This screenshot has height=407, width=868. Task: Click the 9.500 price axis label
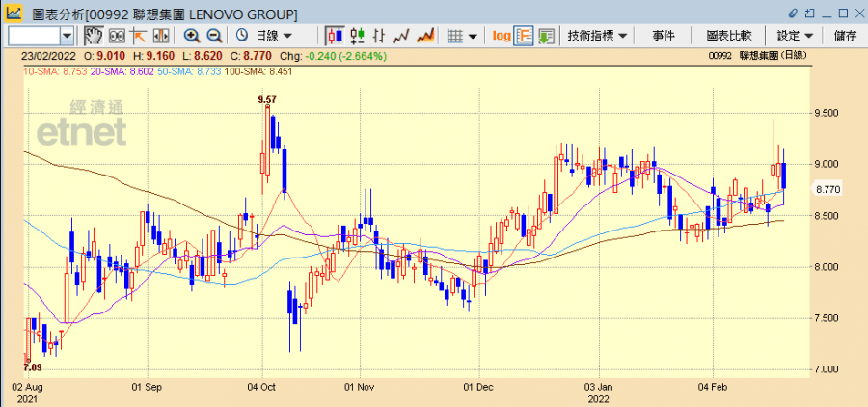[827, 113]
